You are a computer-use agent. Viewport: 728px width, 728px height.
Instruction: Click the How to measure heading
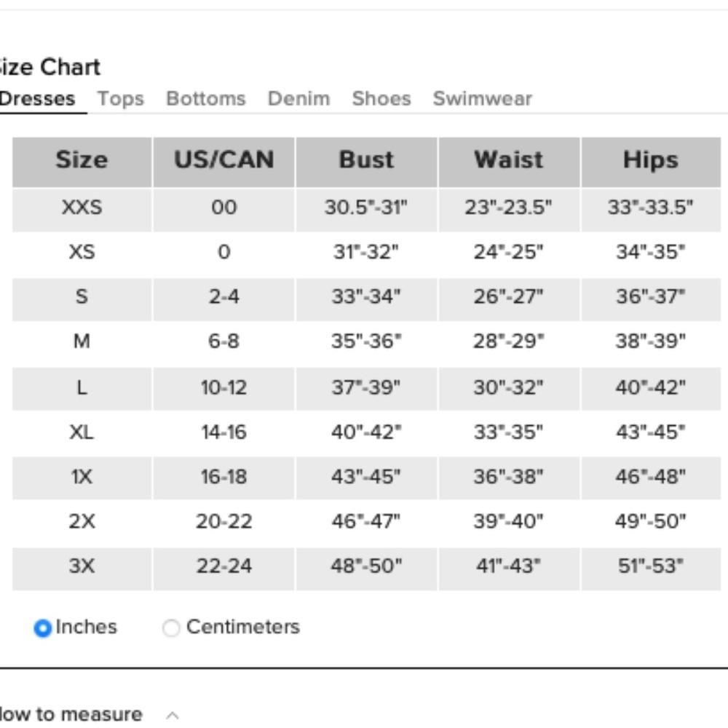pyautogui.click(x=71, y=714)
